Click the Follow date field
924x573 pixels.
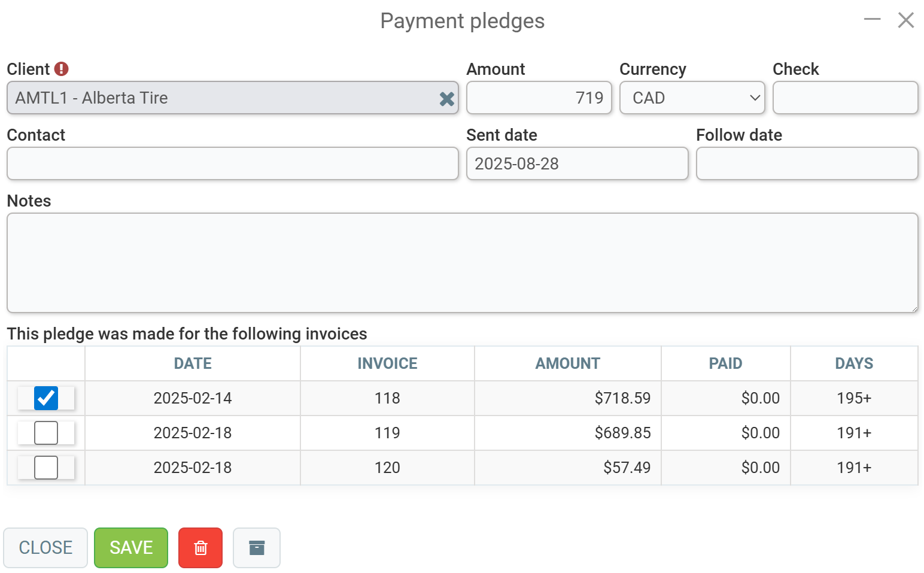coord(807,163)
